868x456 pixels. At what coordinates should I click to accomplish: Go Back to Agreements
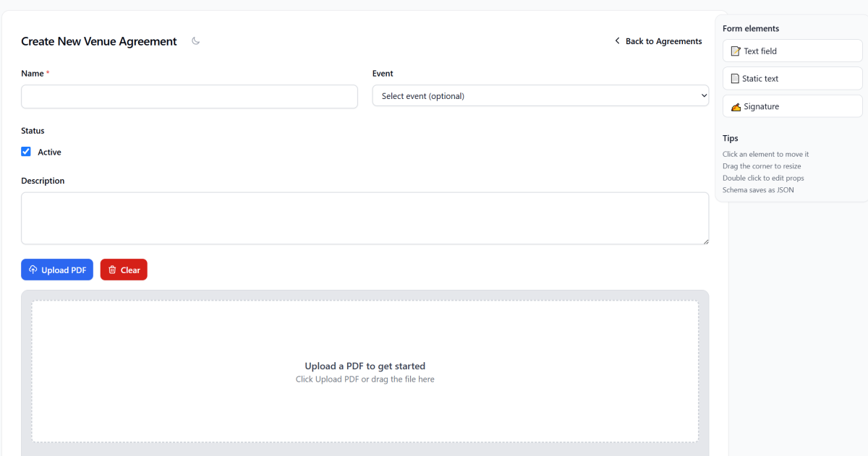coord(663,41)
